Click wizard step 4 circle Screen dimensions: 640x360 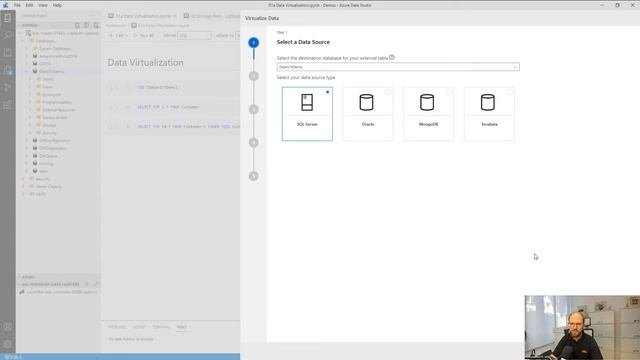pos(253,142)
